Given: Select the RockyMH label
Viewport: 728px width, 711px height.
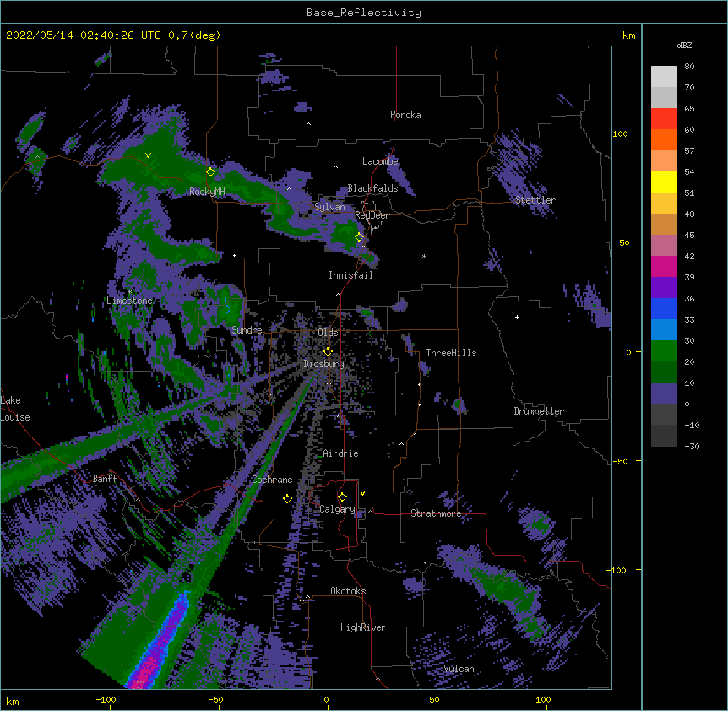Looking at the screenshot, I should 207,192.
